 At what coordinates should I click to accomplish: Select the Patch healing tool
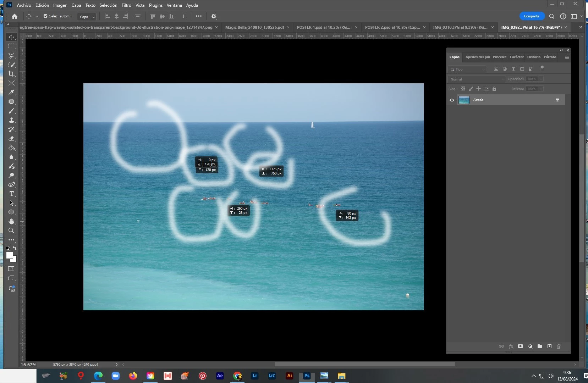click(x=11, y=102)
